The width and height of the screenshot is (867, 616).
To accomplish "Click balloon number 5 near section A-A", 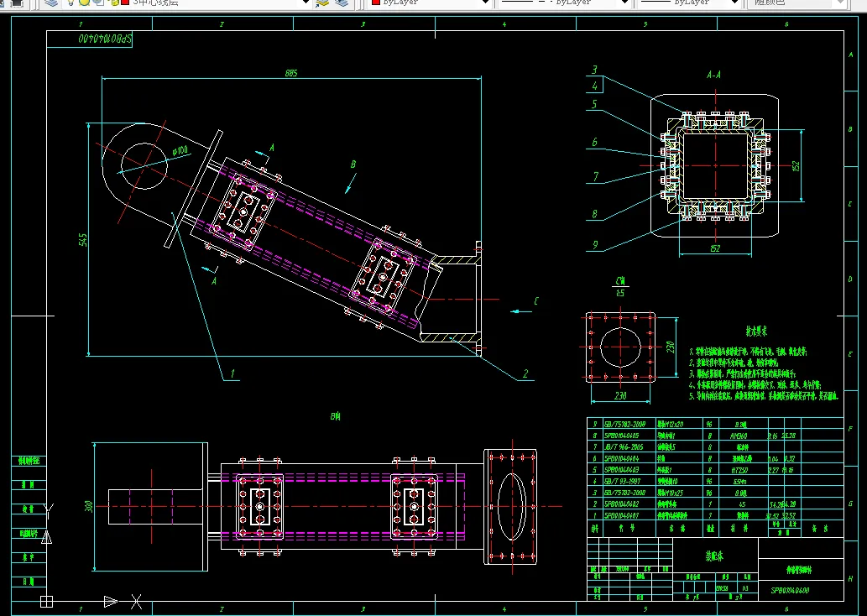I will [594, 104].
